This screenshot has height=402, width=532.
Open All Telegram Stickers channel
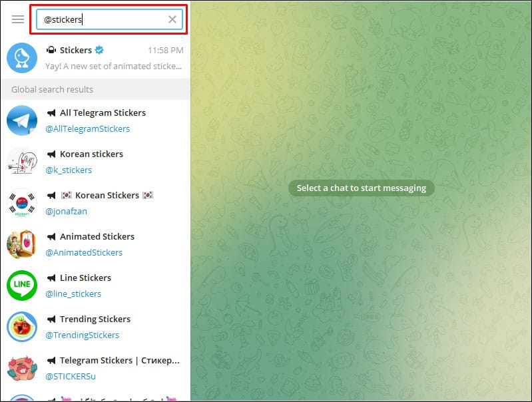pos(103,113)
